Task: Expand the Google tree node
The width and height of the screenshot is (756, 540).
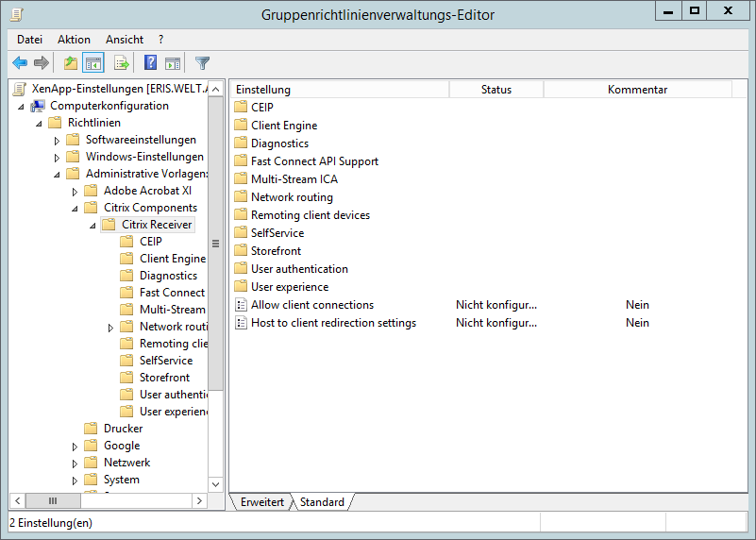Action: pos(75,447)
